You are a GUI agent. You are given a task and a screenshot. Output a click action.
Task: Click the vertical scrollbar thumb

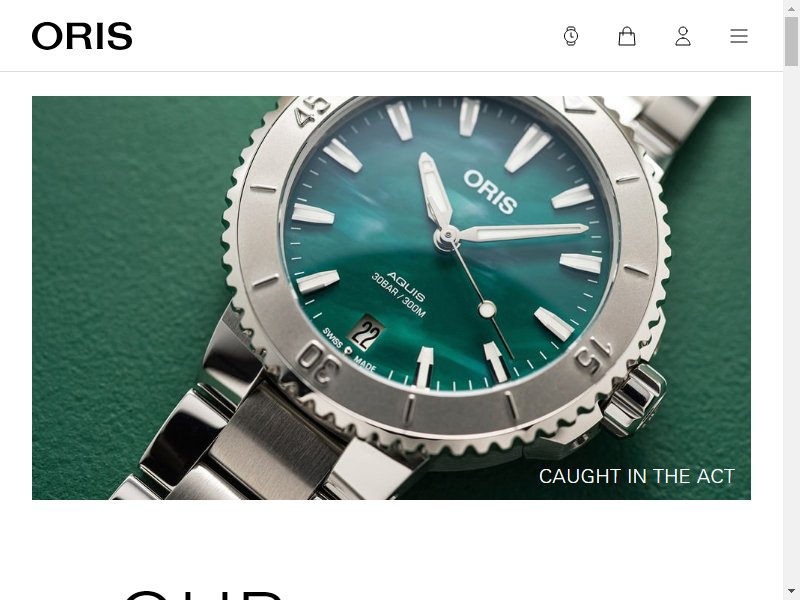[x=791, y=41]
